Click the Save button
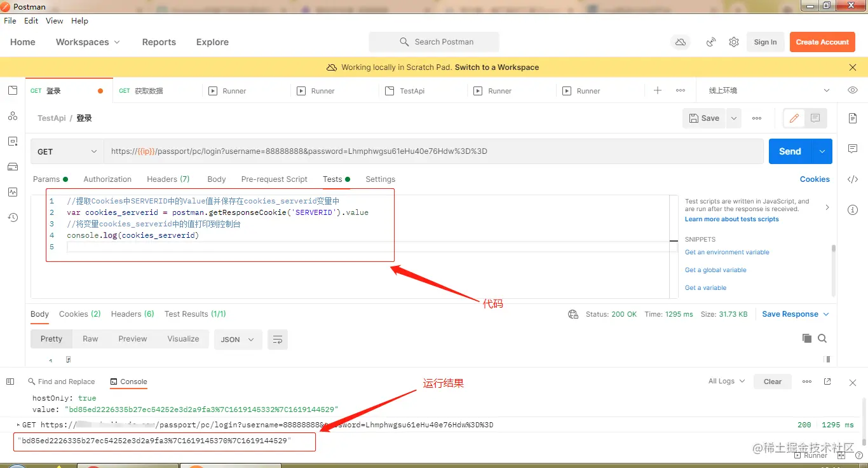Screen dimensions: 868x468 [x=705, y=118]
